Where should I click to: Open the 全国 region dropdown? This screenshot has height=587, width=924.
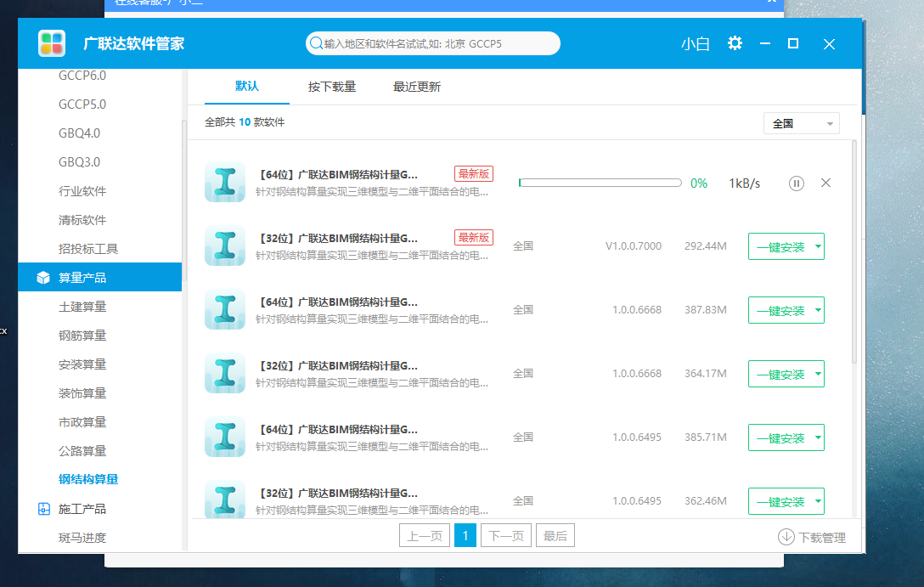(802, 124)
